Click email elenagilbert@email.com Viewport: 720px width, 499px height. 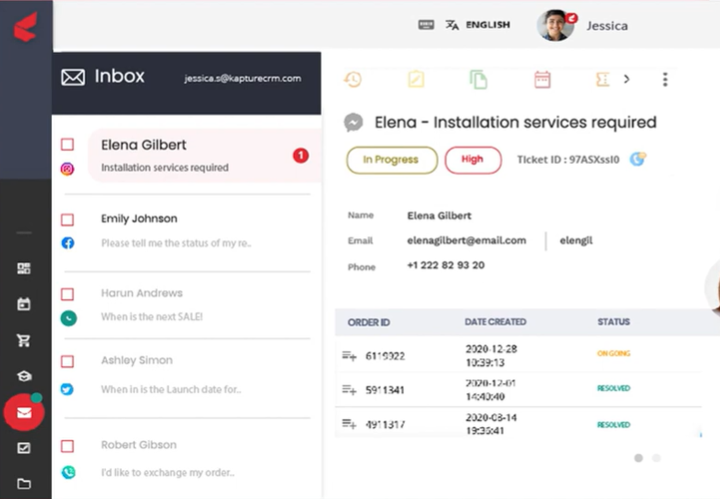(x=467, y=241)
